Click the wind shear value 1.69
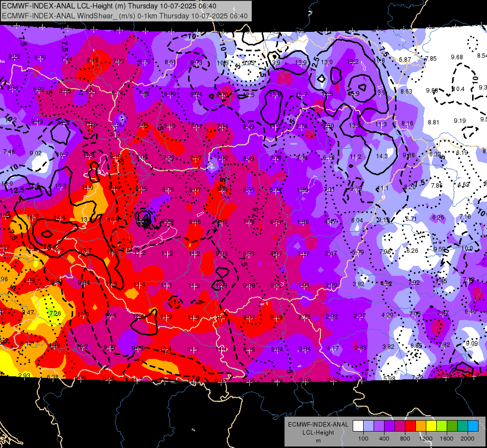 coord(302,190)
